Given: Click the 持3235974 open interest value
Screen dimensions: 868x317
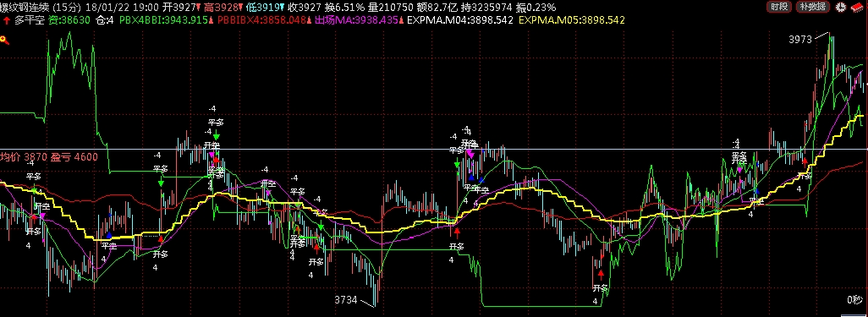Looking at the screenshot, I should 486,8.
